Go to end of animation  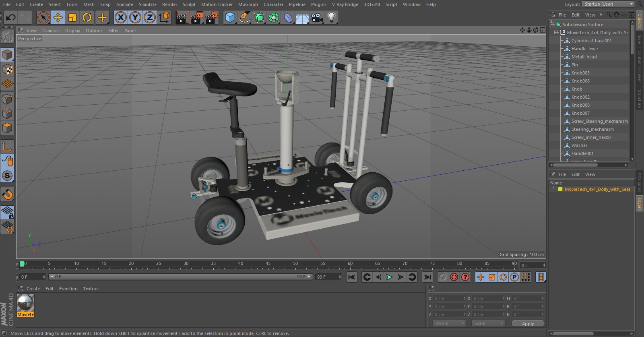[x=427, y=277]
